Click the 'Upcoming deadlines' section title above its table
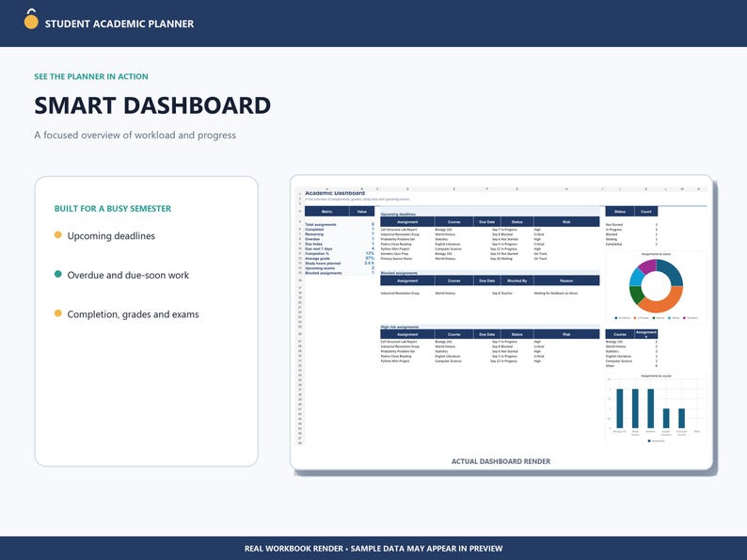Screen dimensions: 747x560 pyautogui.click(x=398, y=215)
